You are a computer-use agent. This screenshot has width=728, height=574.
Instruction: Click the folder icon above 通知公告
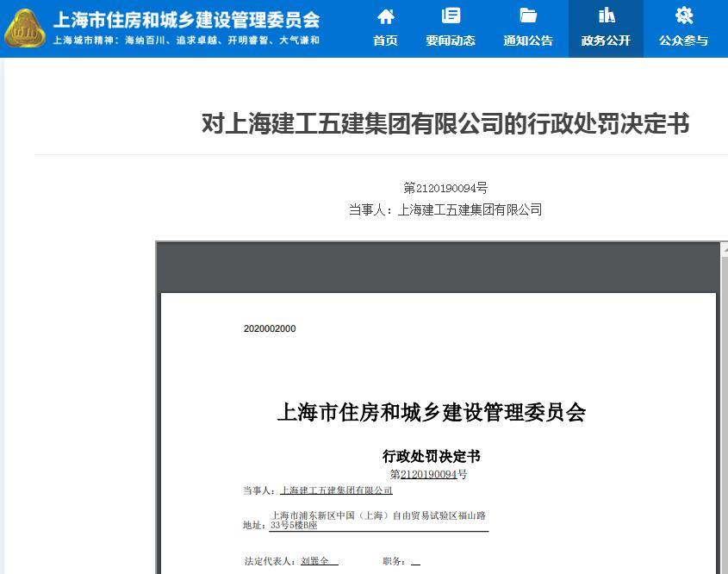(528, 16)
